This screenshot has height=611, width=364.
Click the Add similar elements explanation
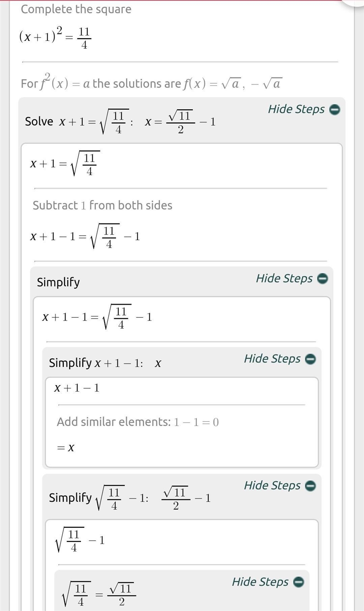[138, 422]
